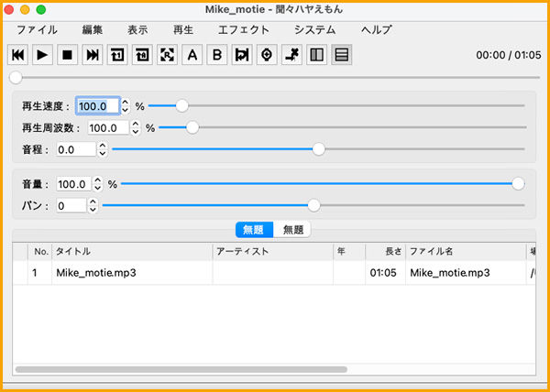Screen dimensions: 550x392
Task: Toggle the two-column panel layout icon
Action: point(317,55)
